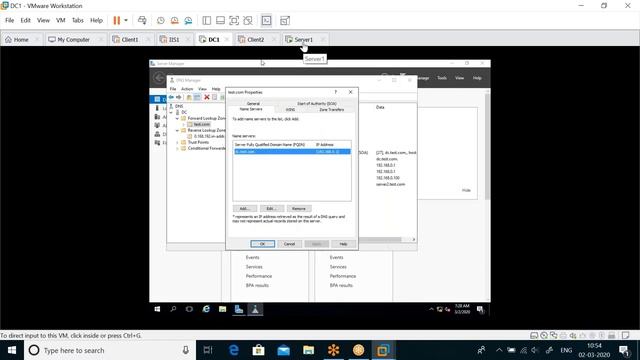Collapse the Reverse Lookup Zones node
The width and height of the screenshot is (640, 360).
tap(178, 131)
